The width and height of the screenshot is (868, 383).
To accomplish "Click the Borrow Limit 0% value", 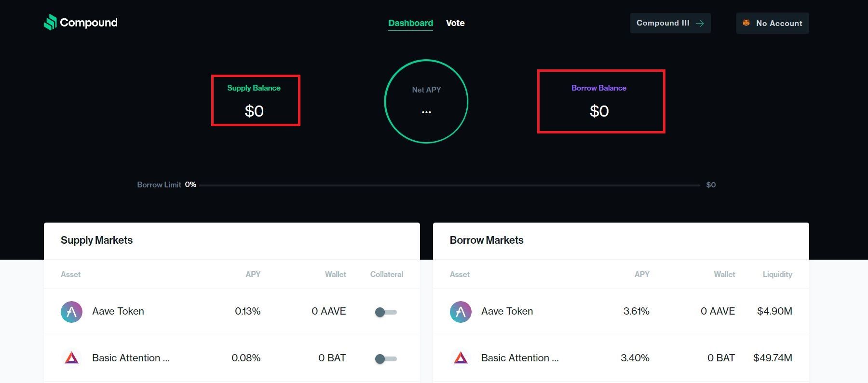I will 190,185.
